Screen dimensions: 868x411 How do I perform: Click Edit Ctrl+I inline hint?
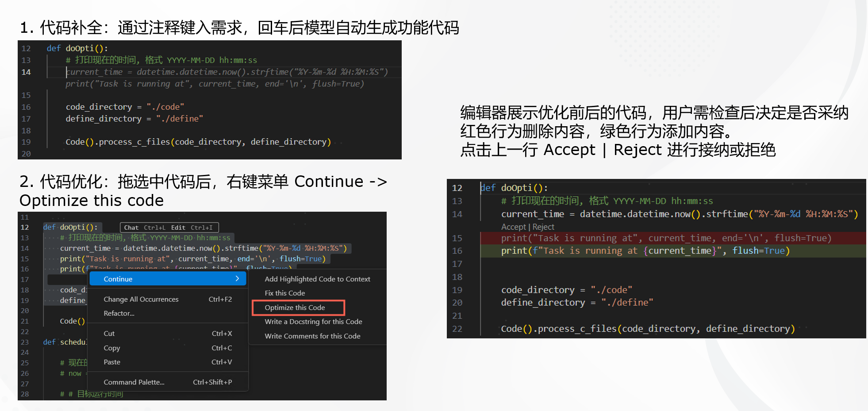tap(192, 228)
